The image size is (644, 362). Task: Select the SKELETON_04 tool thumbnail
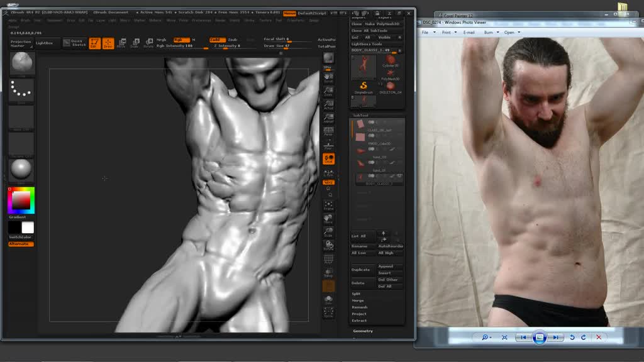click(390, 88)
